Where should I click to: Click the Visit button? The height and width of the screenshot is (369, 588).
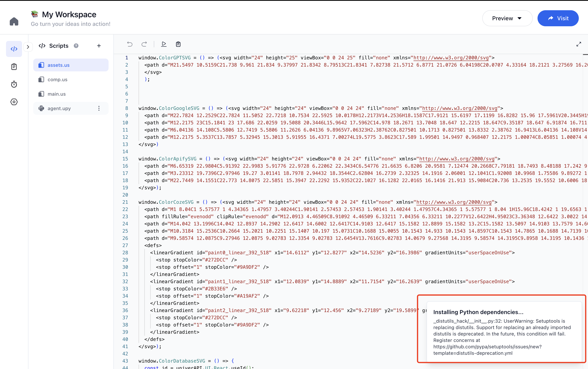point(558,18)
